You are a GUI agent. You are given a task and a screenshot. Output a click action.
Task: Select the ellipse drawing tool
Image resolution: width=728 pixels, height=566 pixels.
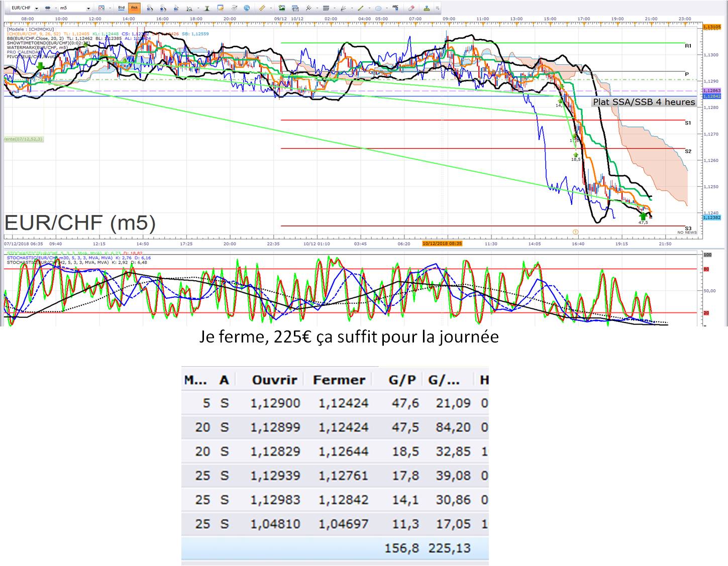[378, 9]
